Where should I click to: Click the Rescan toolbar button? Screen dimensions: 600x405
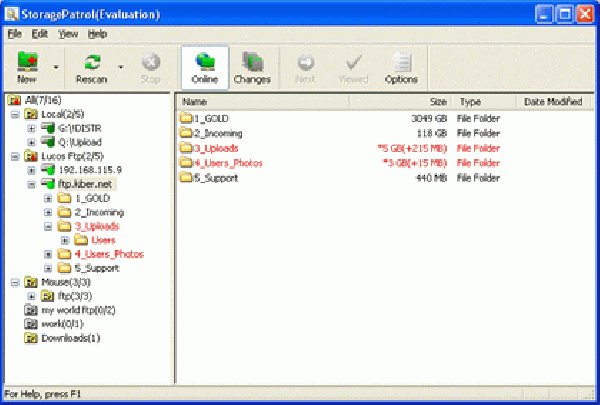(x=91, y=68)
